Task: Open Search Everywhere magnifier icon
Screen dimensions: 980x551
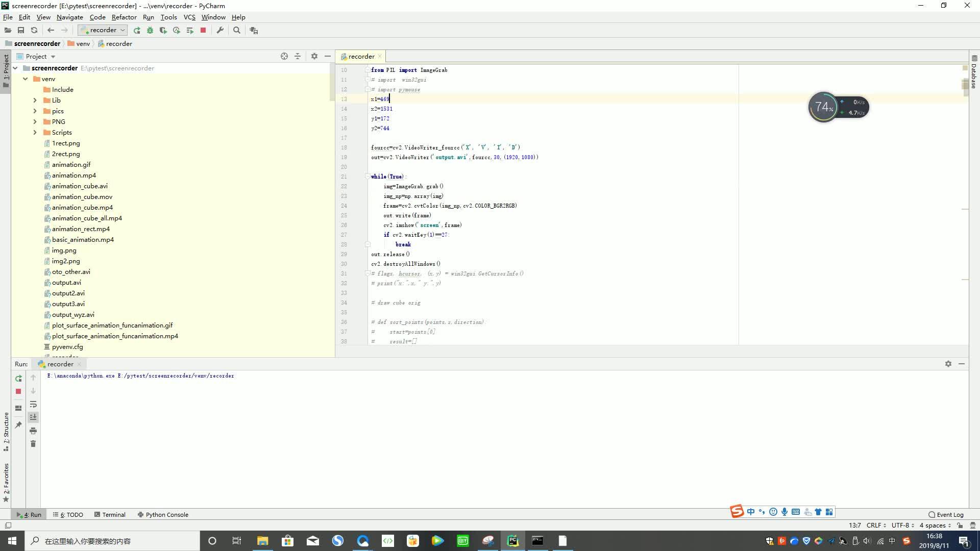Action: pos(236,30)
